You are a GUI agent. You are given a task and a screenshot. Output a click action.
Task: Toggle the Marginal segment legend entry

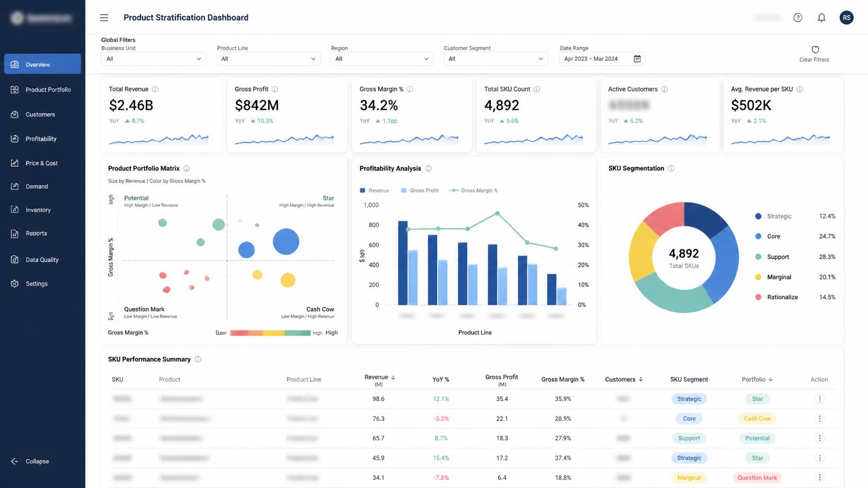pos(795,277)
